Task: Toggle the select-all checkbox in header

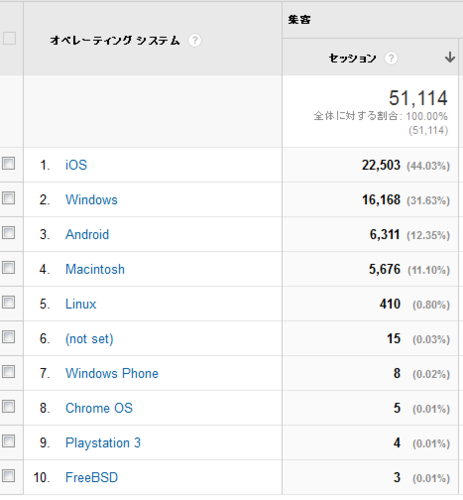Action: (x=9, y=38)
